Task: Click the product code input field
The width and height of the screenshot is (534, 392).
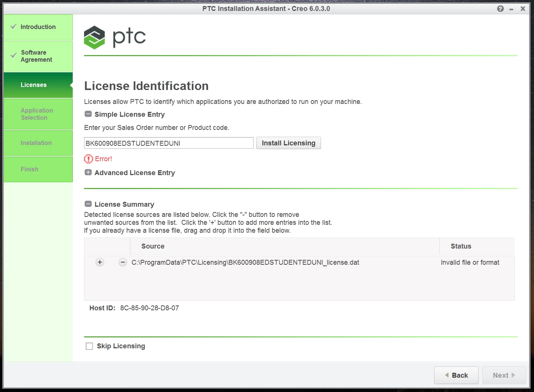Action: pos(168,143)
